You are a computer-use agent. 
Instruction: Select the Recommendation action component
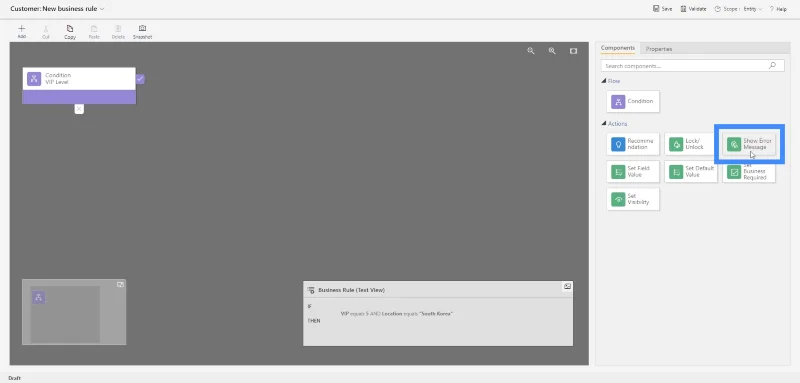point(633,144)
